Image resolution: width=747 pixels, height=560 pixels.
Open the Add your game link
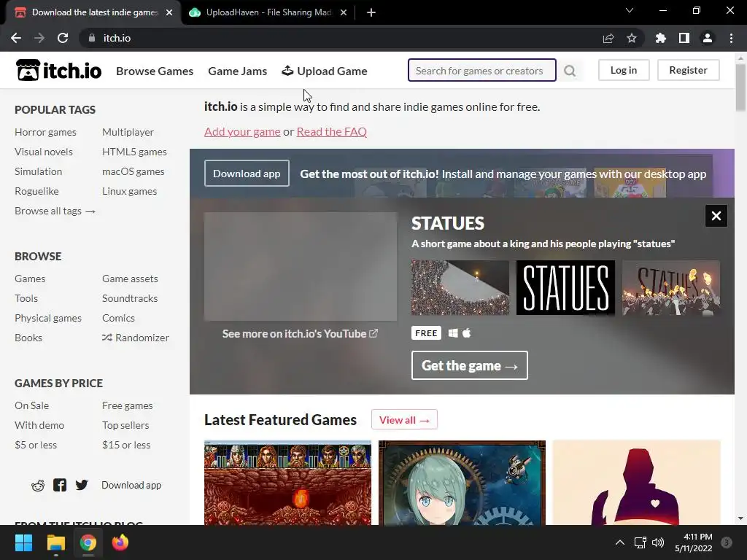[x=242, y=131]
